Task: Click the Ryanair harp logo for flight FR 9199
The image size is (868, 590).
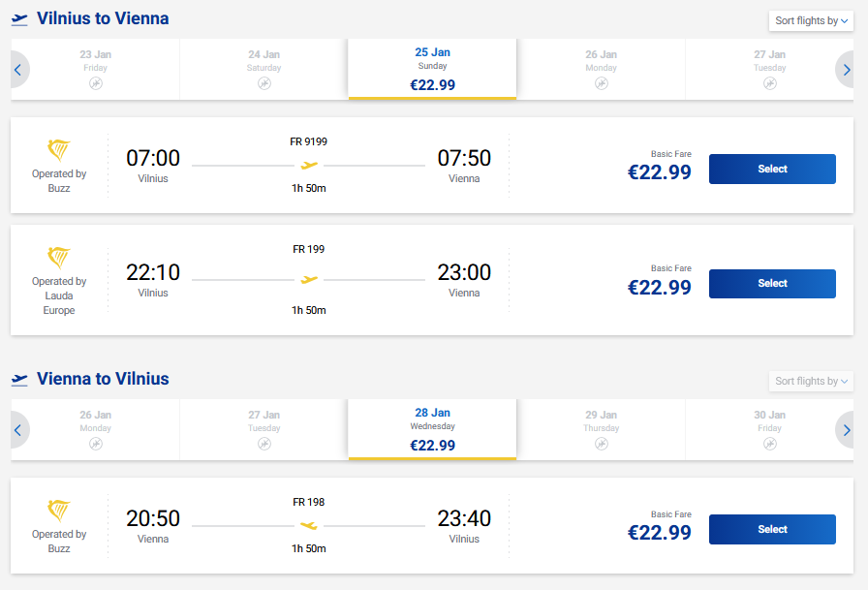Action: point(59,150)
